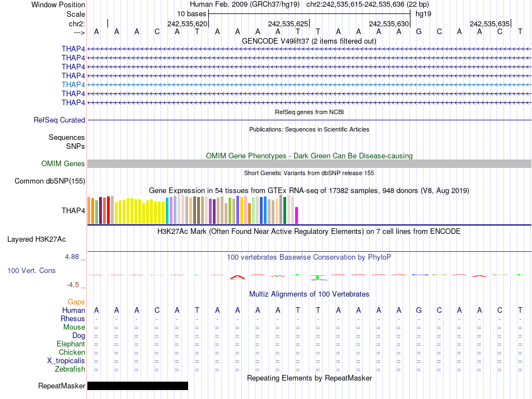The width and height of the screenshot is (532, 399).
Task: Open the RefSeq Curated track label
Action: tap(59, 120)
